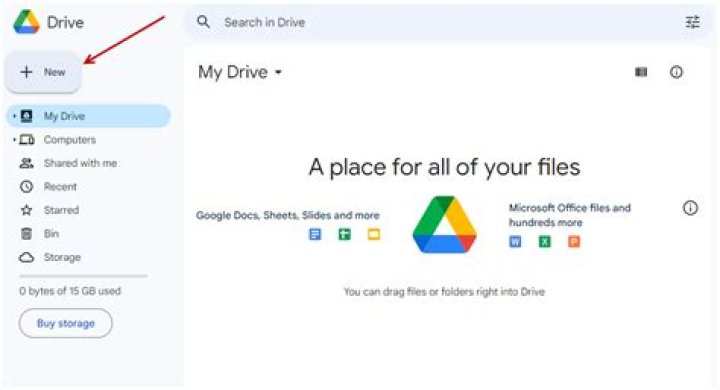Click the Buy storage button
Viewport: 720px width, 390px height.
tap(66, 323)
